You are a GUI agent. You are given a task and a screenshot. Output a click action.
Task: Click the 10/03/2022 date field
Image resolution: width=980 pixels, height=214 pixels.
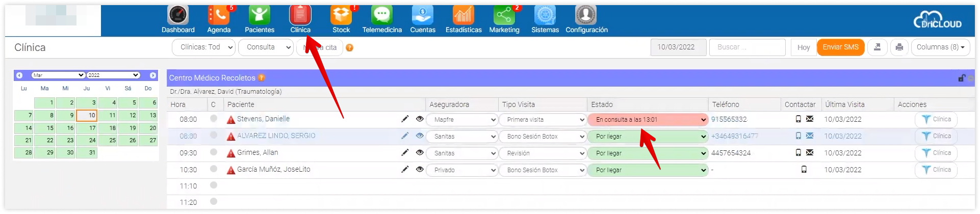pyautogui.click(x=678, y=47)
